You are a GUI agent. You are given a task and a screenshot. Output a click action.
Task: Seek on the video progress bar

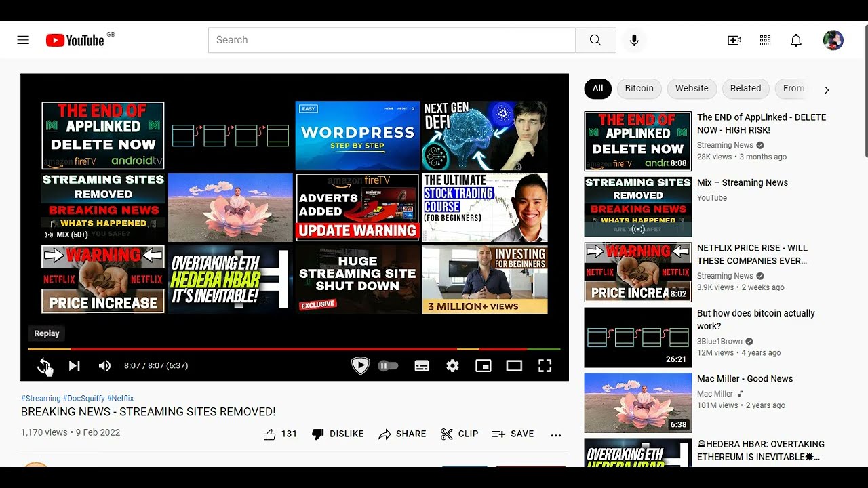pos(294,349)
